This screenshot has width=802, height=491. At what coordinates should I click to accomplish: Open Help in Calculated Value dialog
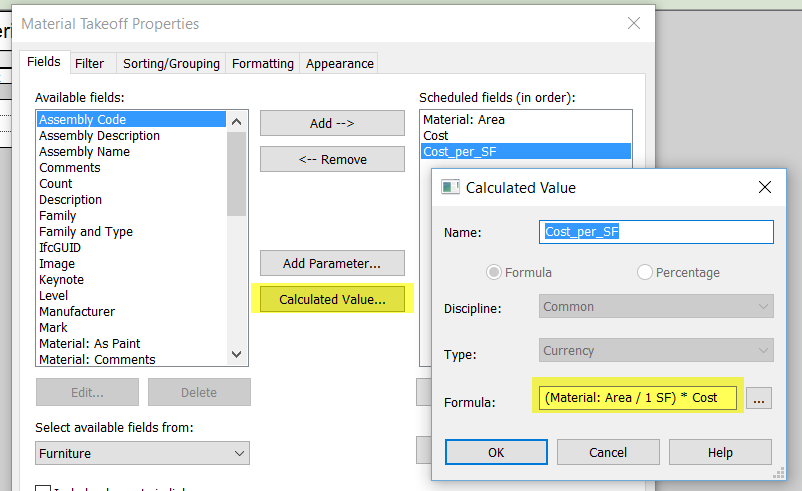(x=720, y=452)
